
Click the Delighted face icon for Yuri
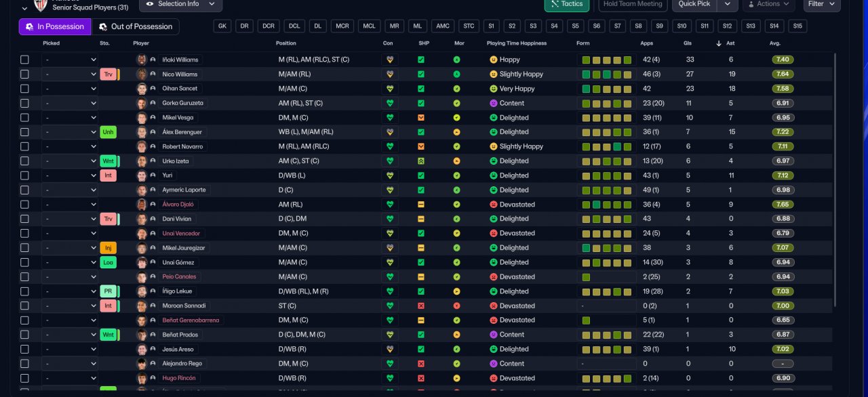(493, 175)
